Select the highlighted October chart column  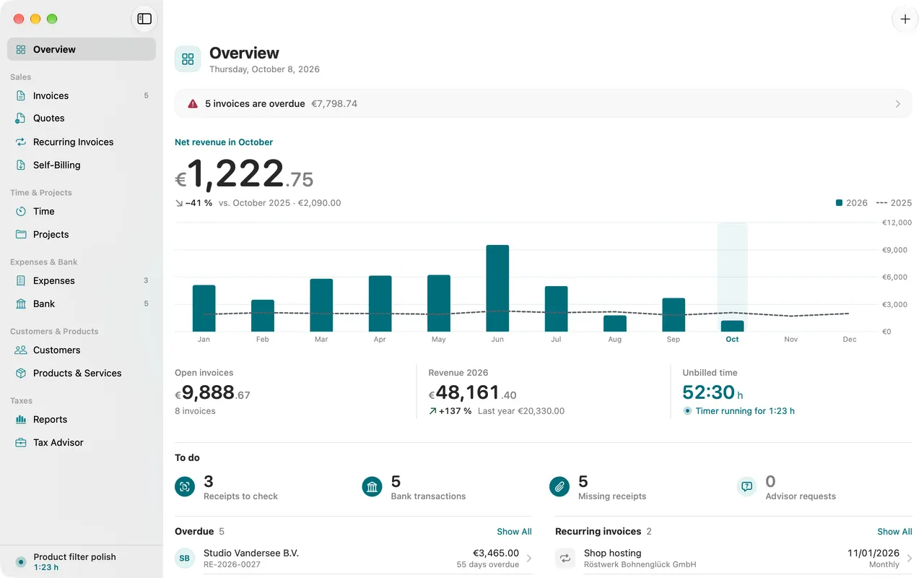click(x=732, y=277)
